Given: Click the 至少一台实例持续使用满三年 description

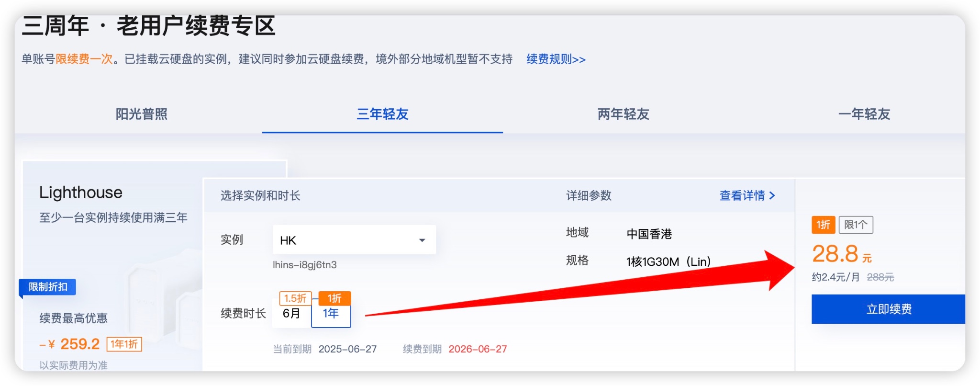Looking at the screenshot, I should 113,217.
